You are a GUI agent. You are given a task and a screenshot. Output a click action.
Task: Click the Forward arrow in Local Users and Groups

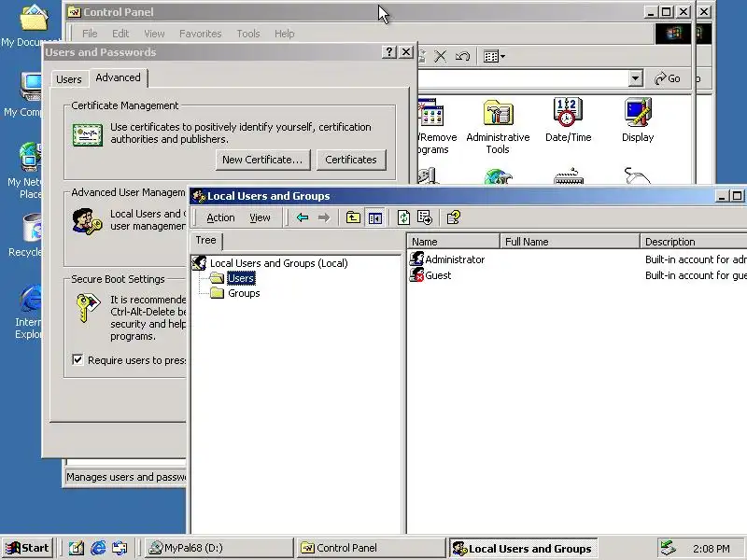(324, 217)
